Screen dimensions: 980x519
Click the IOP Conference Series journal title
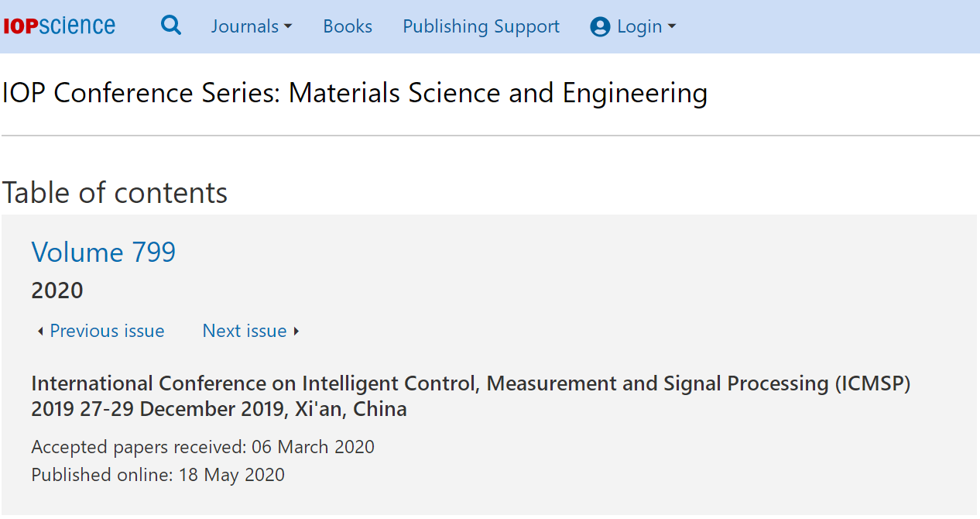click(355, 93)
